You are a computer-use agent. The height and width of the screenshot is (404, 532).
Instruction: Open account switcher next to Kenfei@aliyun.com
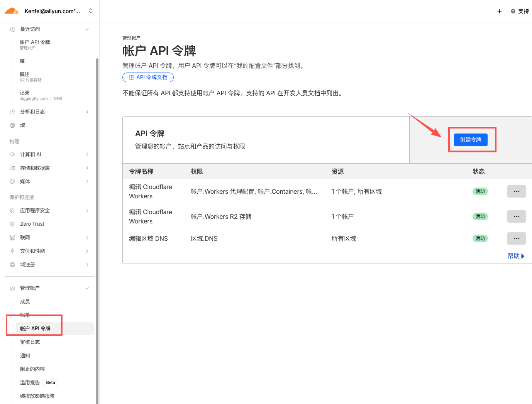coord(91,11)
